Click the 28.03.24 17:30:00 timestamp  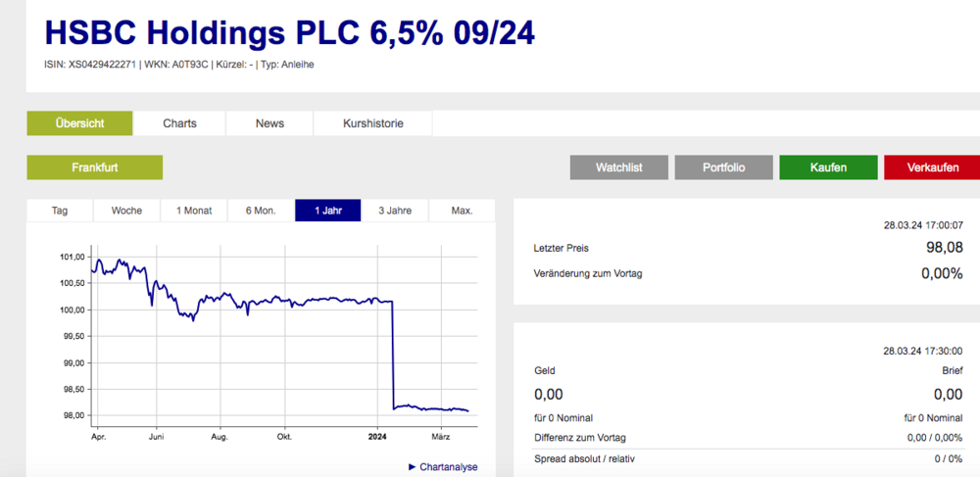point(923,351)
